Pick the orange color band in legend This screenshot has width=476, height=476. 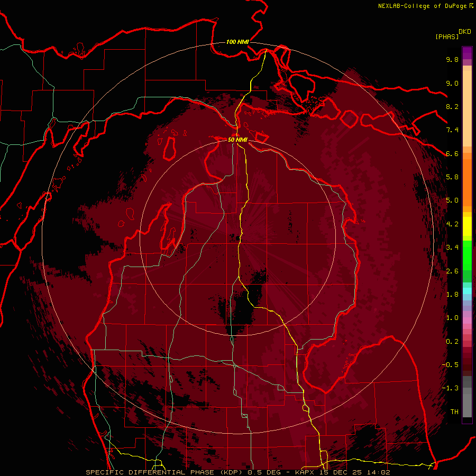pos(467,182)
